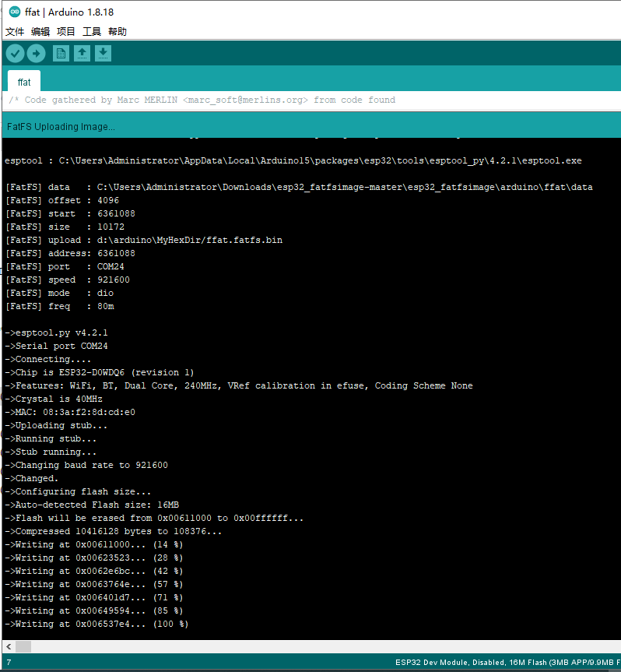Click the '[FatFS] upload' ffat.fatfs.bin line
This screenshot has height=672, width=621.
144,241
